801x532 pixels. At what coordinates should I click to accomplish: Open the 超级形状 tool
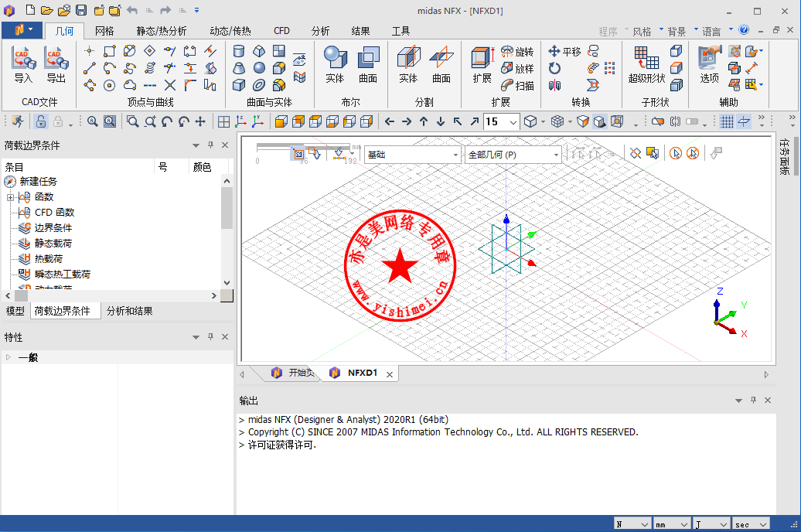click(646, 64)
